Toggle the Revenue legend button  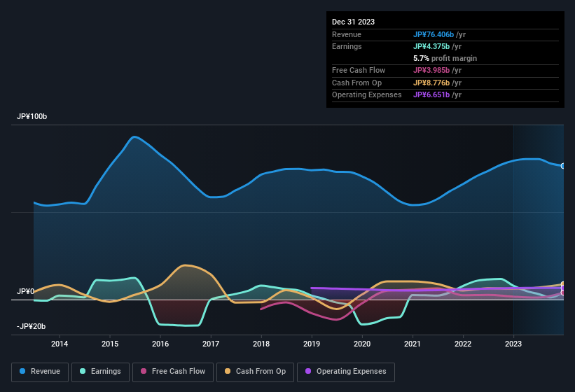click(40, 372)
